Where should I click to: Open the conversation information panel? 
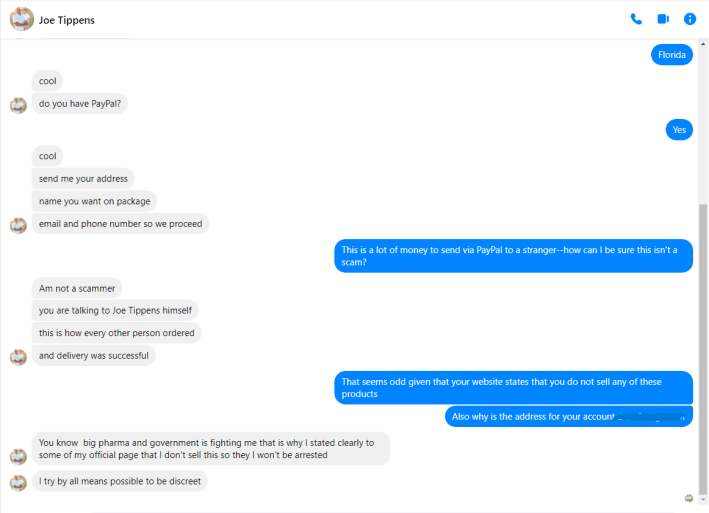tap(689, 19)
